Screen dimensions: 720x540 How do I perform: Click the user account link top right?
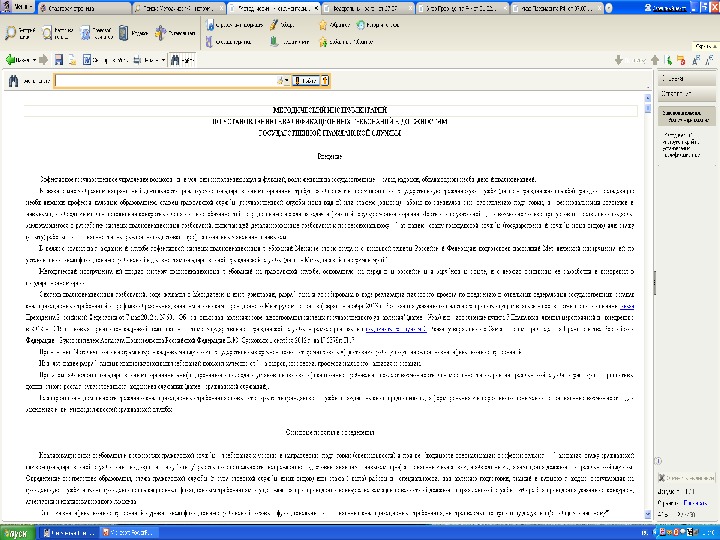666,7
